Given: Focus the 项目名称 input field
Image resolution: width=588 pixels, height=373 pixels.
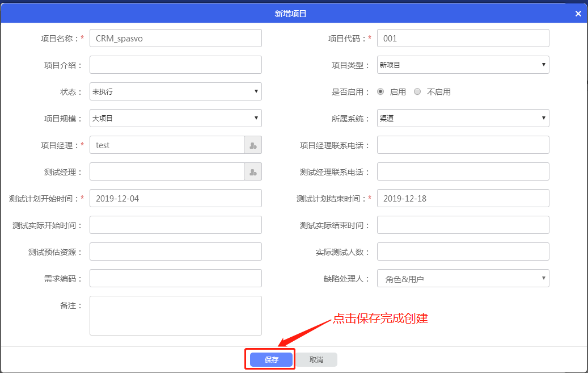Looking at the screenshot, I should 175,38.
